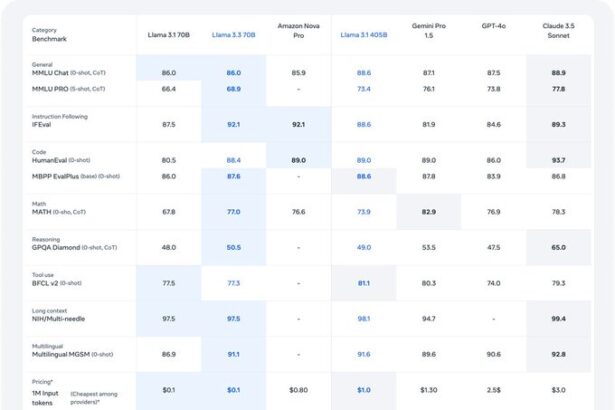Viewport: 615px width, 410px height.
Task: Click the Category Benchmark header label
Action: click(49, 35)
